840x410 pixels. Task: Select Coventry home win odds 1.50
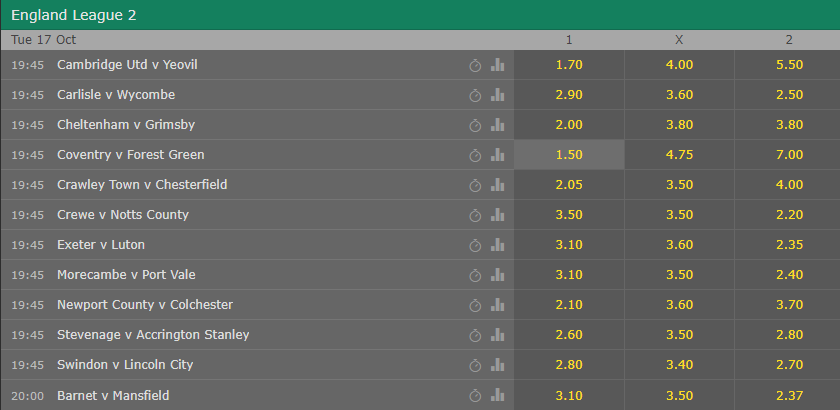point(569,155)
